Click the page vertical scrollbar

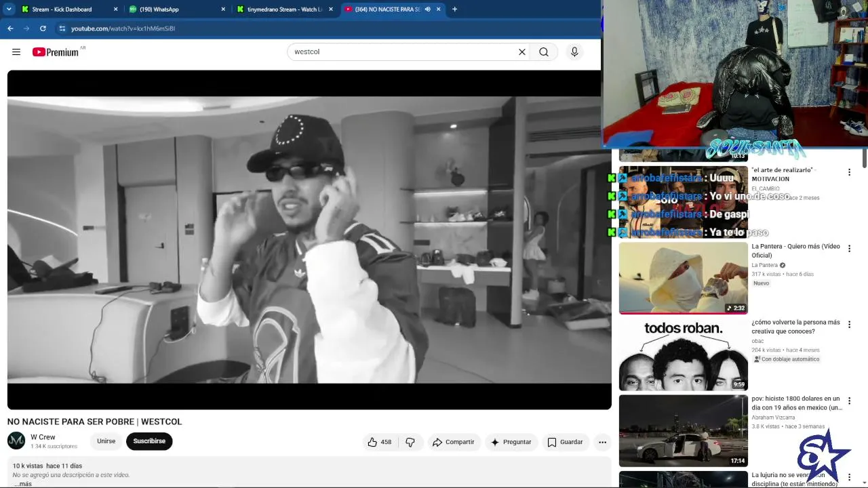(x=865, y=159)
